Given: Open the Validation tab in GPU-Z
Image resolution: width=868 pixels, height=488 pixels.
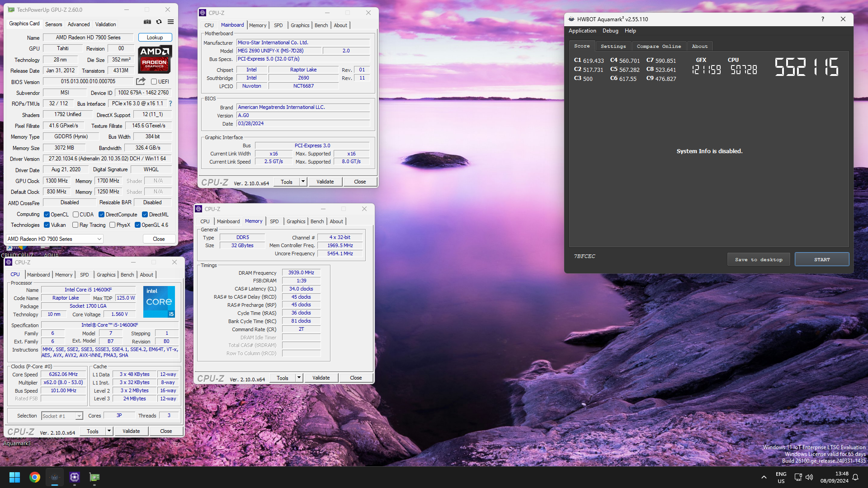Looking at the screenshot, I should pos(105,24).
